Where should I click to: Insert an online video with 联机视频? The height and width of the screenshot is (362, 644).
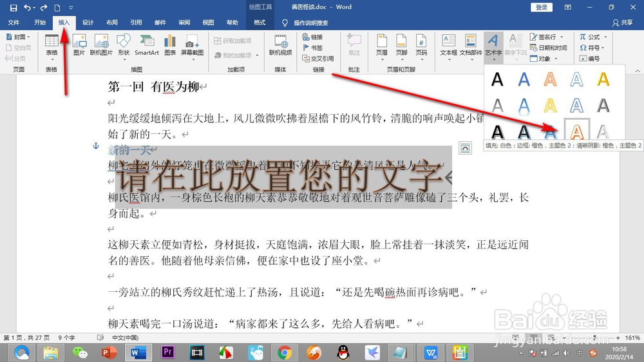[281, 45]
